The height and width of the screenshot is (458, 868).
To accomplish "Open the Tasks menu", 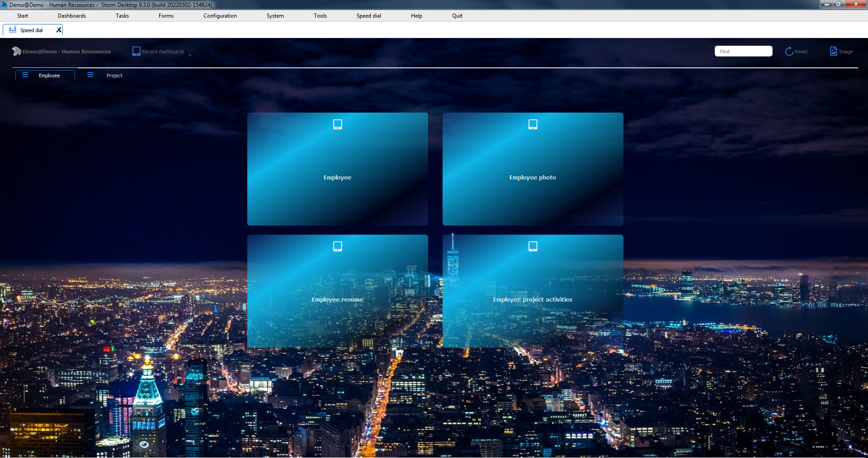I will [122, 16].
